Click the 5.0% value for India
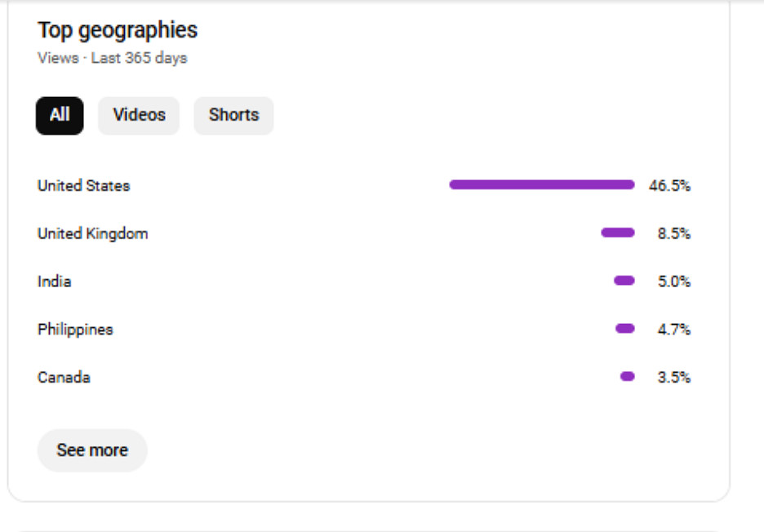The height and width of the screenshot is (532, 764). point(674,282)
